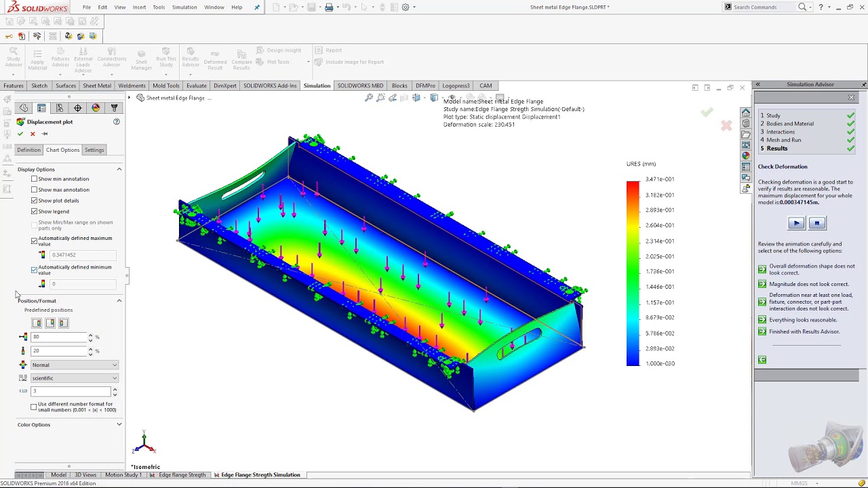Open Appearances color ball icon in task pane
The height and width of the screenshot is (488, 868).
[x=746, y=155]
